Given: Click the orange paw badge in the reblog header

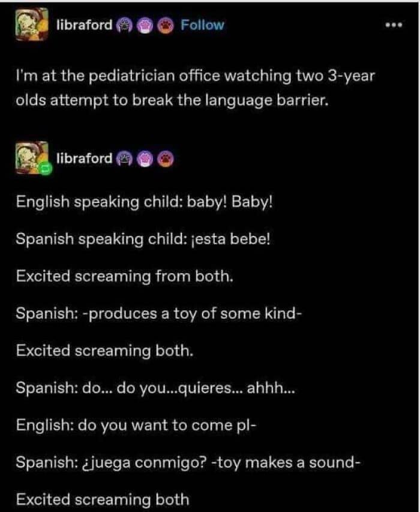Looking at the screenshot, I should pyautogui.click(x=166, y=159).
